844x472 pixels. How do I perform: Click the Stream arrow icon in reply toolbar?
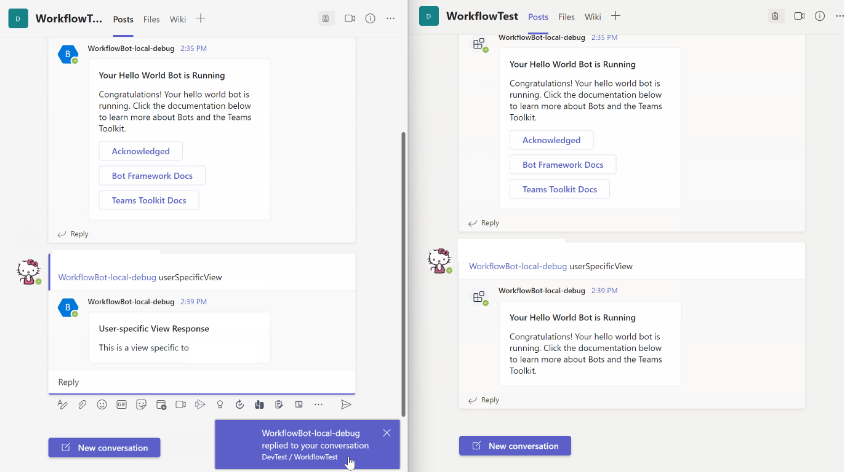point(200,405)
